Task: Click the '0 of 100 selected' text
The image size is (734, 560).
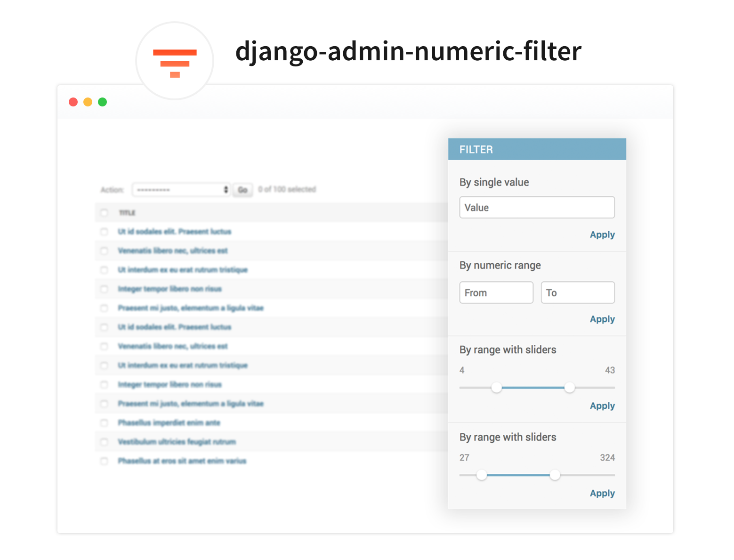Action: 287,189
